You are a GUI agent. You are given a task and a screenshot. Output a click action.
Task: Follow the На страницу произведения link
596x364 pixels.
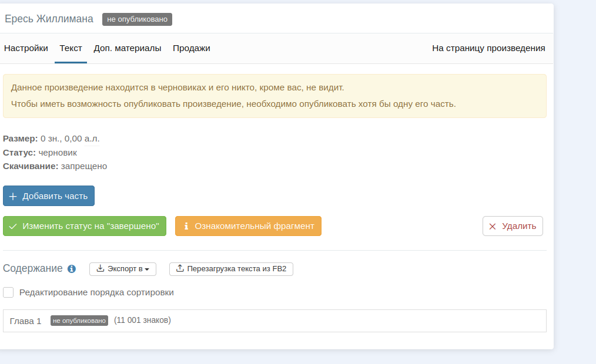pos(488,48)
